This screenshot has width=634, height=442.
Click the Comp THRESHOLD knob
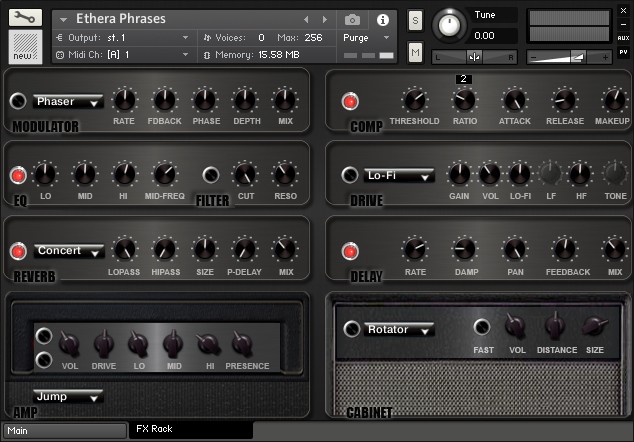point(415,100)
